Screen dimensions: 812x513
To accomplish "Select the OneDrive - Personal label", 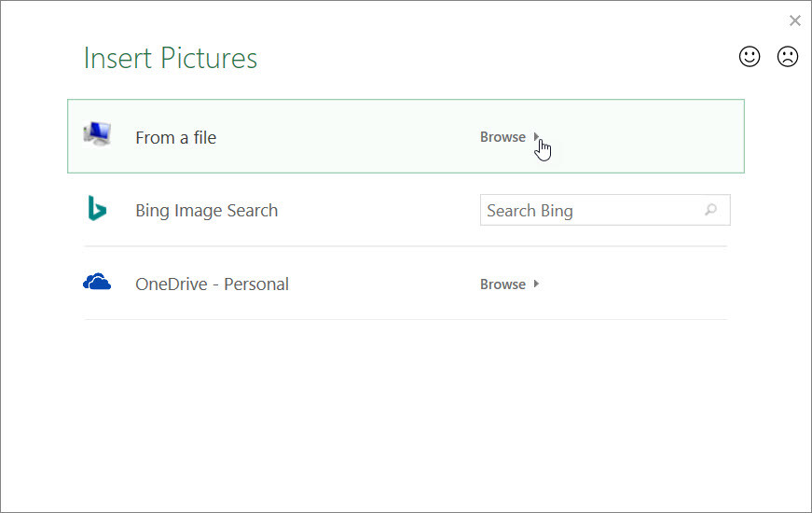I will click(x=212, y=284).
